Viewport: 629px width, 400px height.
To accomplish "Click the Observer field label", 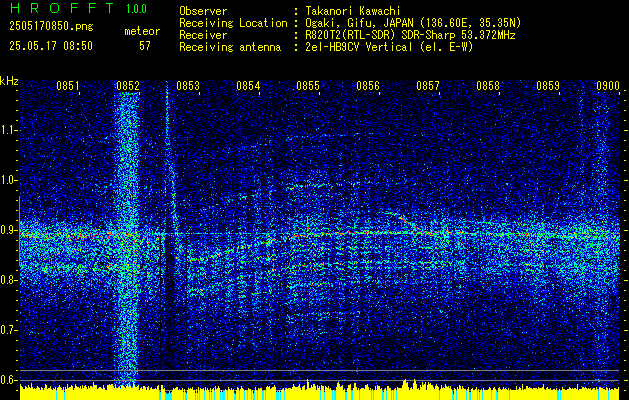I will point(203,11).
